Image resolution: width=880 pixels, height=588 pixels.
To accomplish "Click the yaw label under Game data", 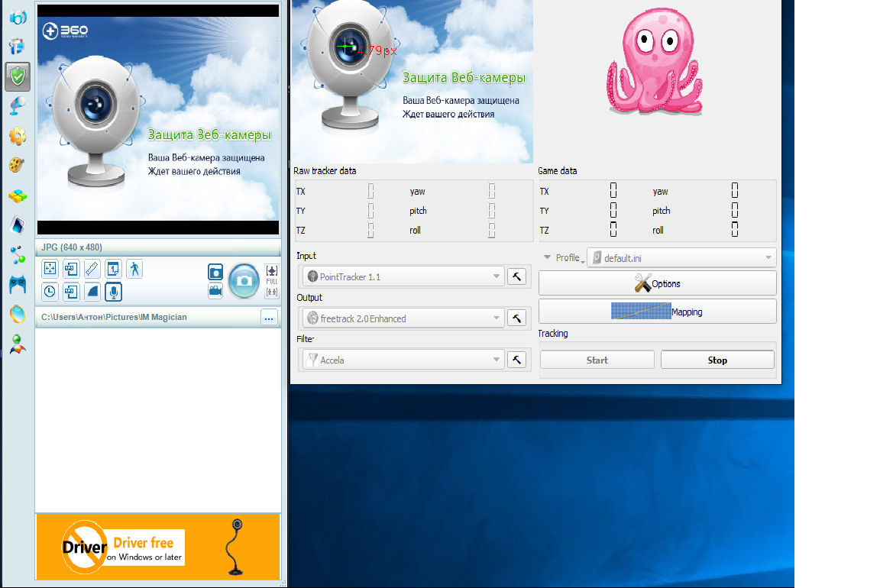I will pyautogui.click(x=660, y=192).
